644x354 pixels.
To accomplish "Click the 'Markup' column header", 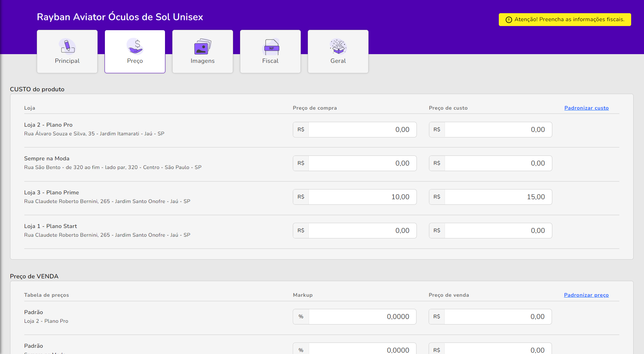I will point(303,295).
